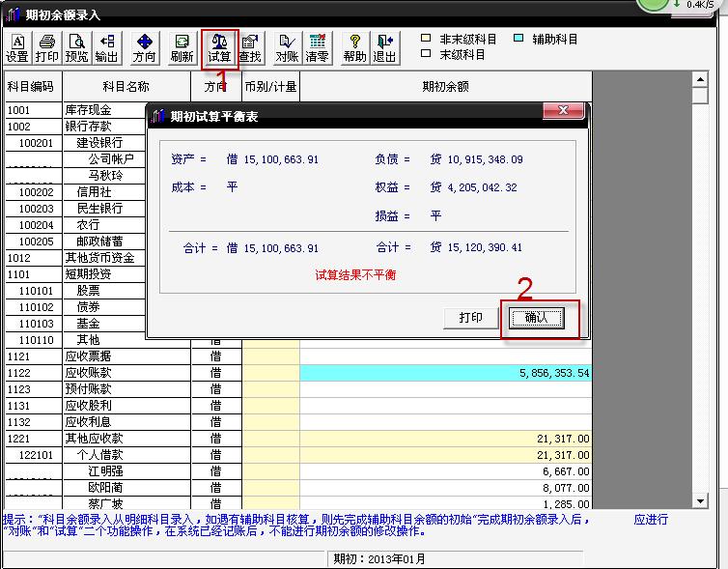Click the 刷新 refresh toolbar icon
The width and height of the screenshot is (728, 569).
[182, 48]
